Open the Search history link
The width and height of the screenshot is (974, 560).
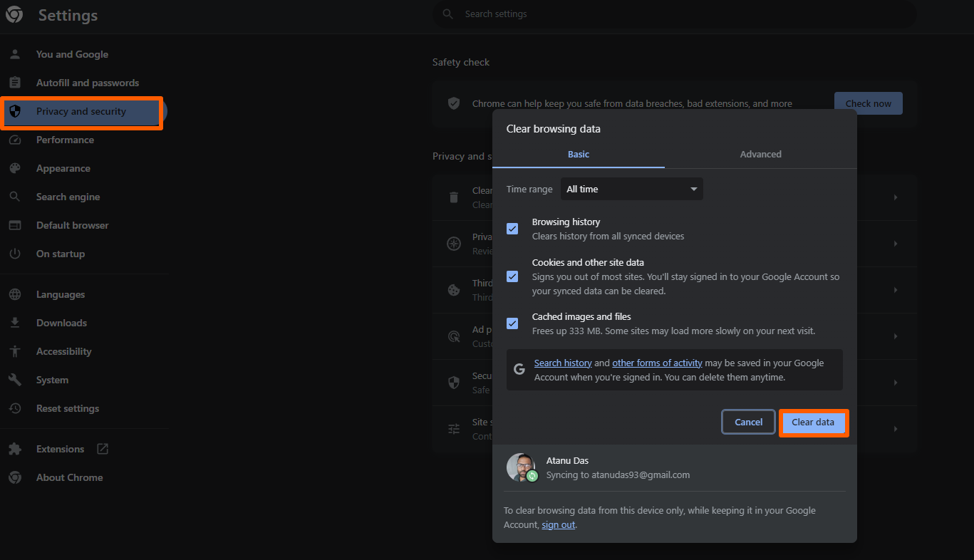click(563, 363)
